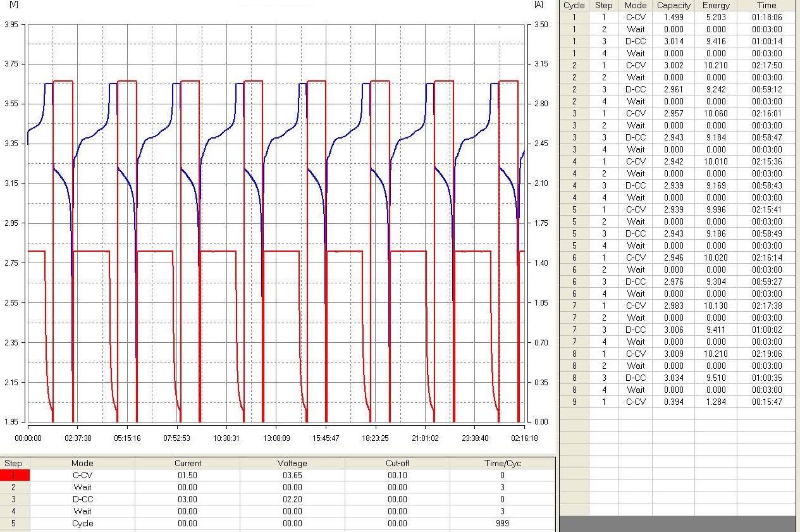Click the Time/Cyc column header
The width and height of the screenshot is (800, 532).
[x=503, y=463]
